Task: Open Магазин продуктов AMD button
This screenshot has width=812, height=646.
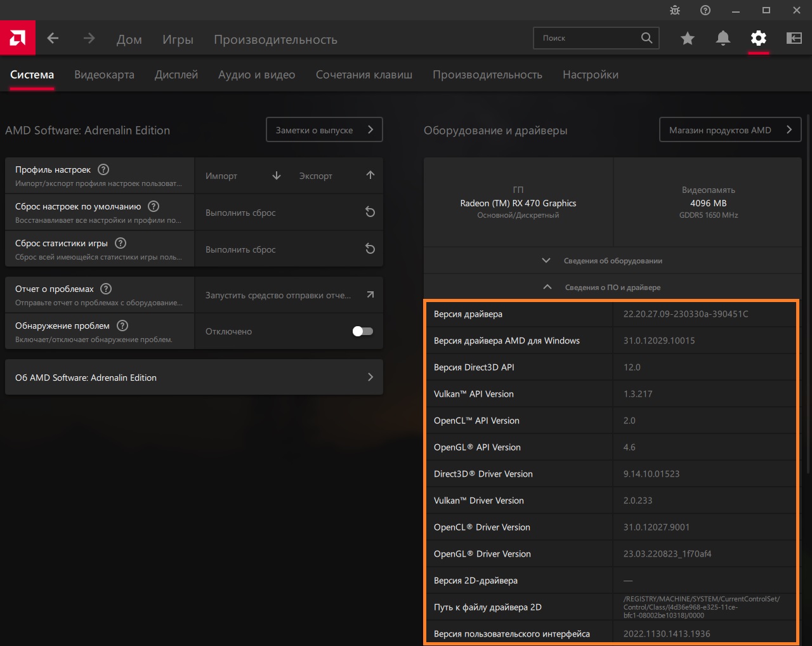Action: pyautogui.click(x=730, y=129)
